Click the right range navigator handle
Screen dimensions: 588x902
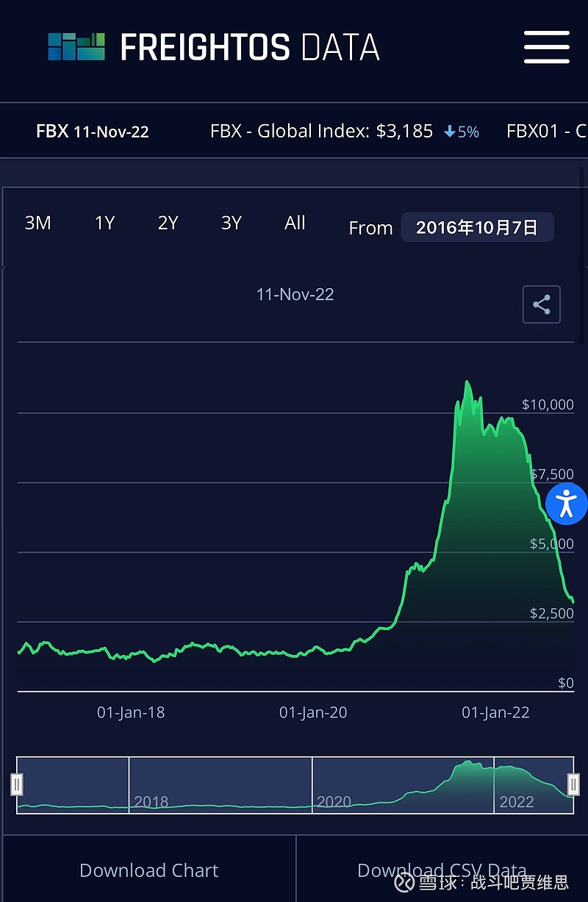(x=573, y=784)
